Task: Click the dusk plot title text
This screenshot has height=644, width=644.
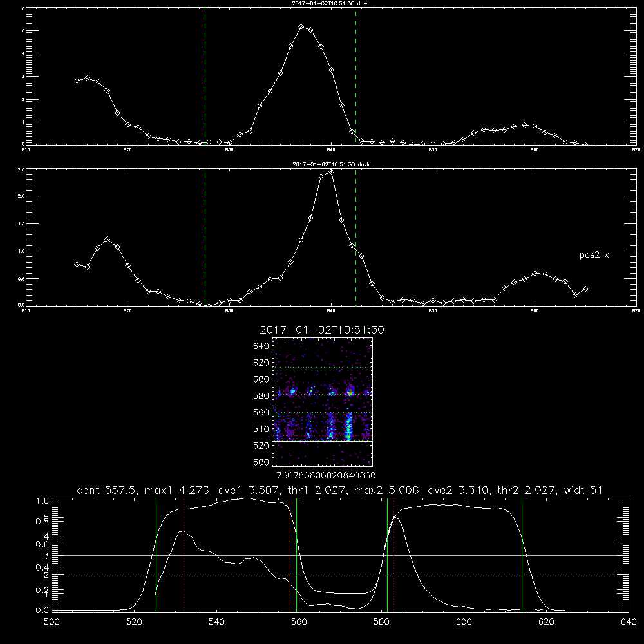Action: pyautogui.click(x=331, y=164)
